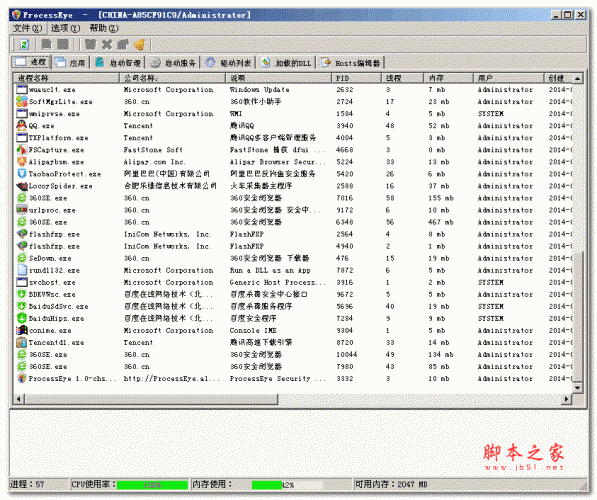Screen dimensions: 597x500
Task: Sort by PID column header
Action: click(x=356, y=78)
